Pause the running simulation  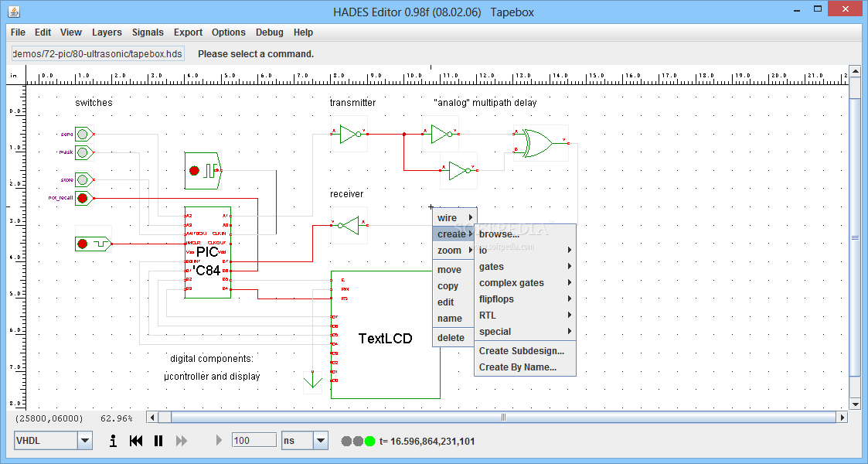pyautogui.click(x=158, y=441)
